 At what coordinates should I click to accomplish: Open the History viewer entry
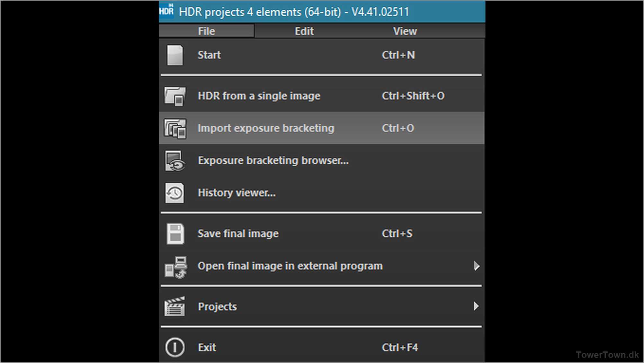237,193
